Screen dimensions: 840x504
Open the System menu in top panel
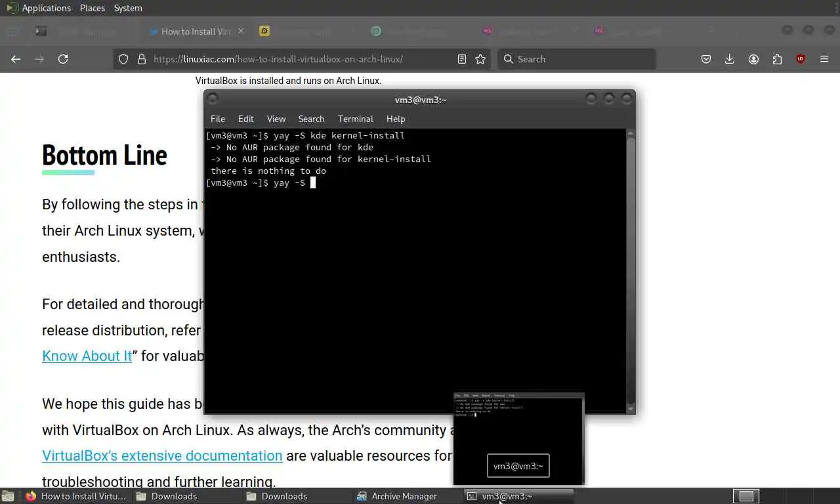tap(128, 8)
